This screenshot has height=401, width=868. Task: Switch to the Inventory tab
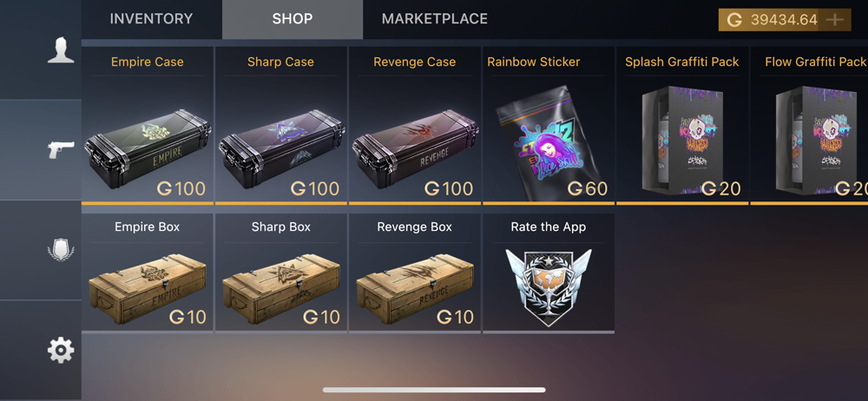pyautogui.click(x=151, y=19)
